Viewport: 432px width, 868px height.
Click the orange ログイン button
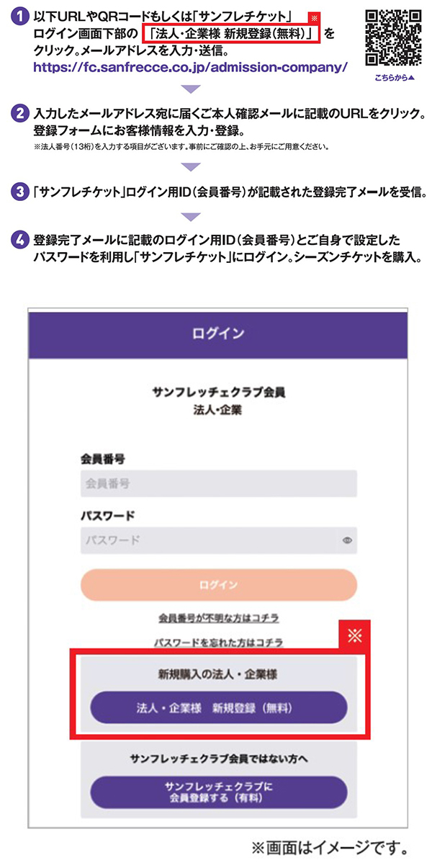219,584
